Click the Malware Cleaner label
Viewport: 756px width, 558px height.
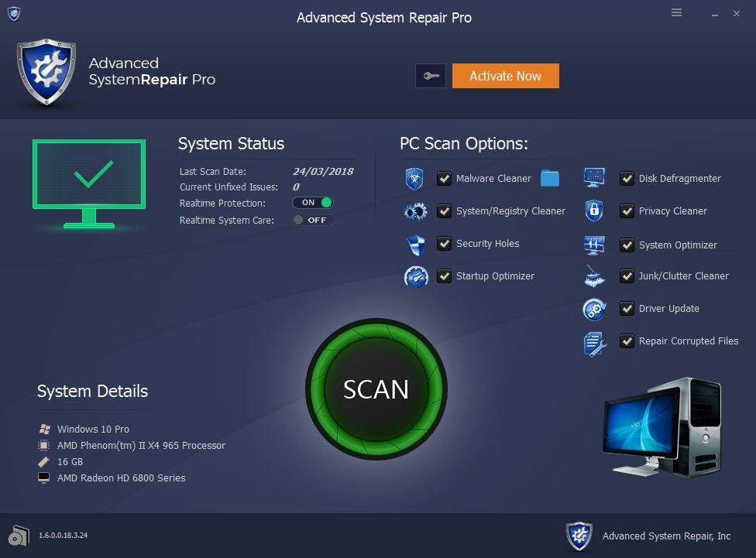493,178
